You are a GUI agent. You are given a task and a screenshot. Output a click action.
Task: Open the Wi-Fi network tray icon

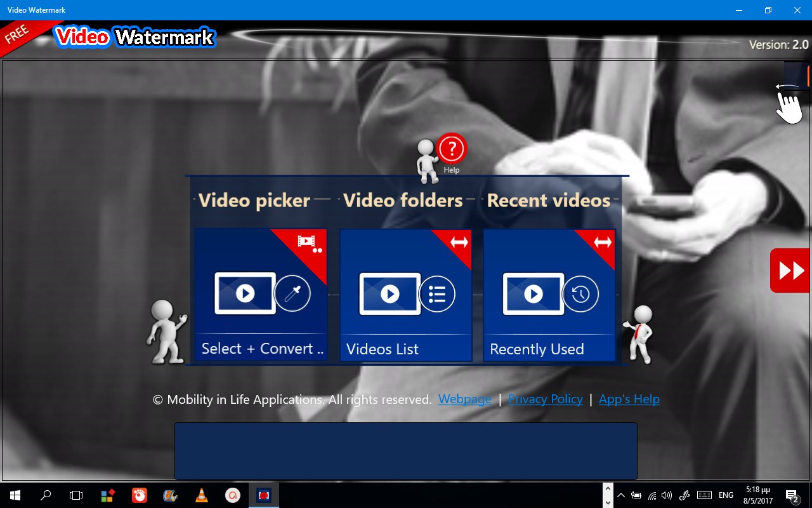tap(652, 495)
